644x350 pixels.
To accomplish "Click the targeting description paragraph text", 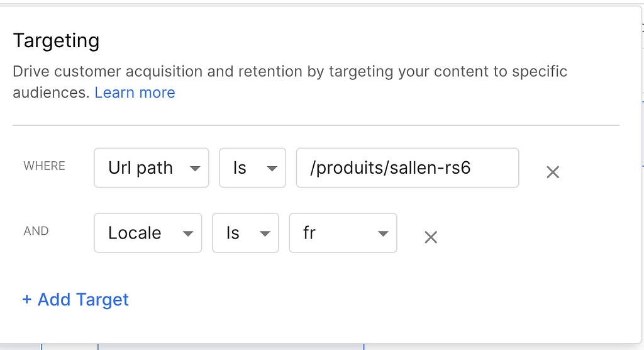I will click(290, 82).
